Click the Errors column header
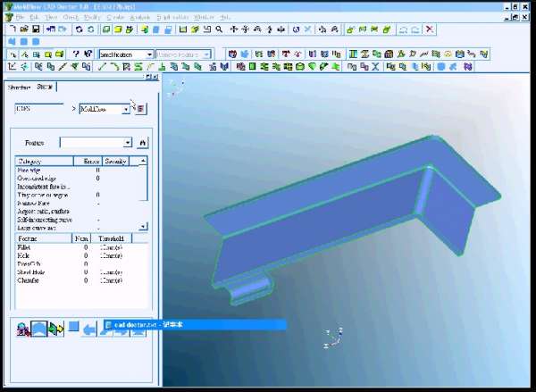The image size is (536, 392). [88, 161]
